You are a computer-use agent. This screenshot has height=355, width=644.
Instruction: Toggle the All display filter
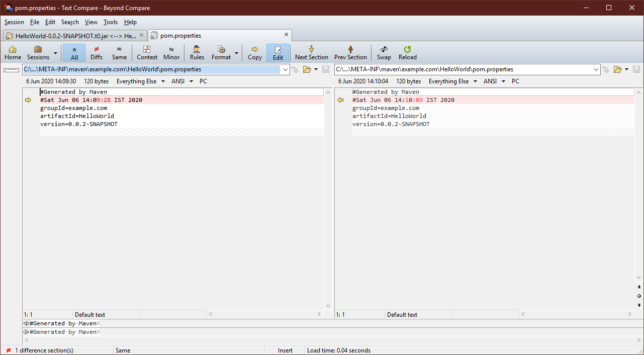(74, 53)
